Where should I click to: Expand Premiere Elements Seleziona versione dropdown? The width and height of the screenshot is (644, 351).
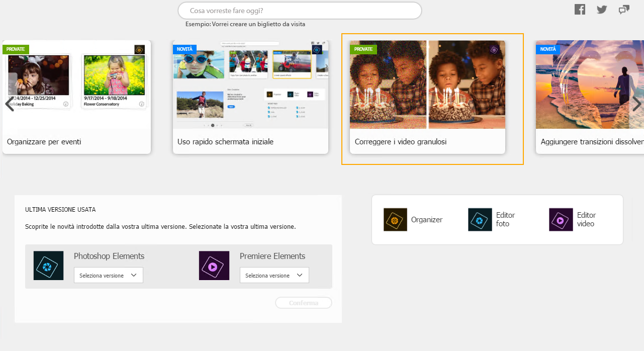click(x=274, y=275)
